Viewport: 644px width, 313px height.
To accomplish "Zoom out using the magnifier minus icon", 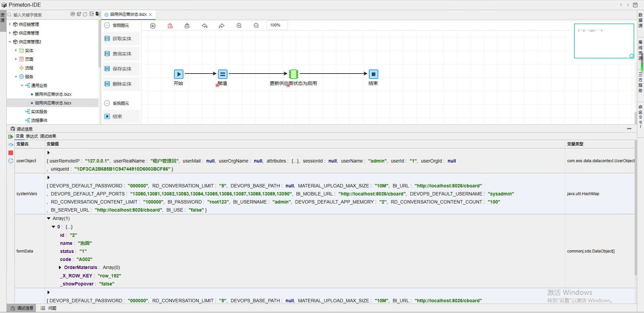I will 256,26.
